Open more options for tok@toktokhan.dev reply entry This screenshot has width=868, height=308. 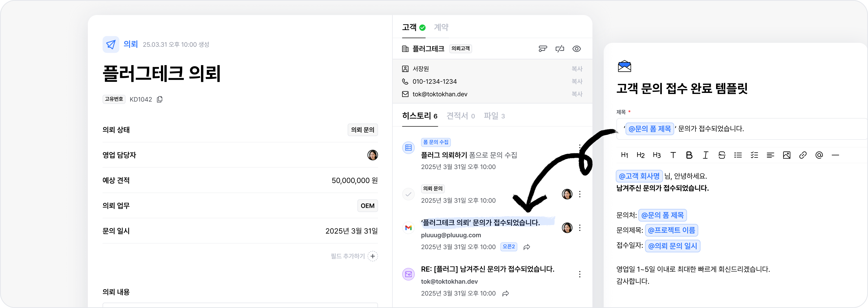(580, 274)
